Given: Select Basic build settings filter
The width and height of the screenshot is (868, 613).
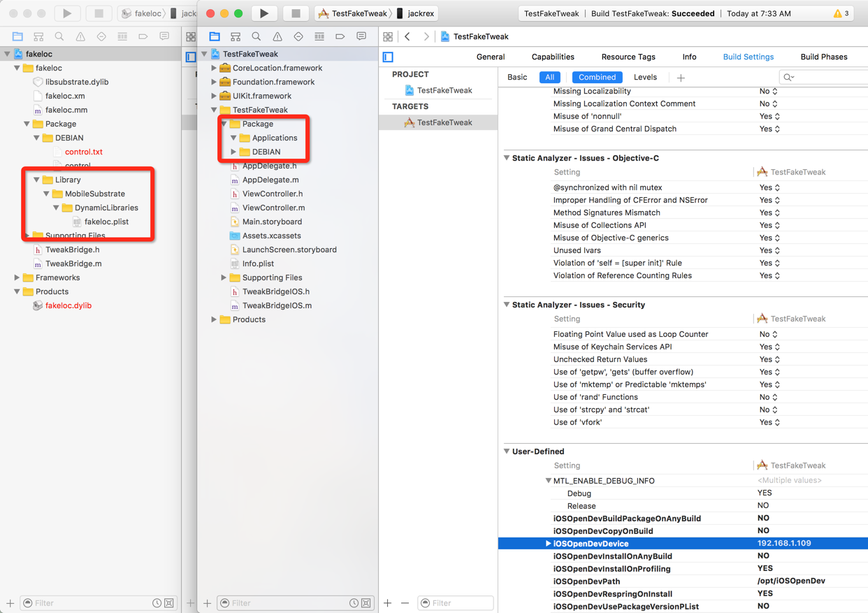Looking at the screenshot, I should click(517, 78).
